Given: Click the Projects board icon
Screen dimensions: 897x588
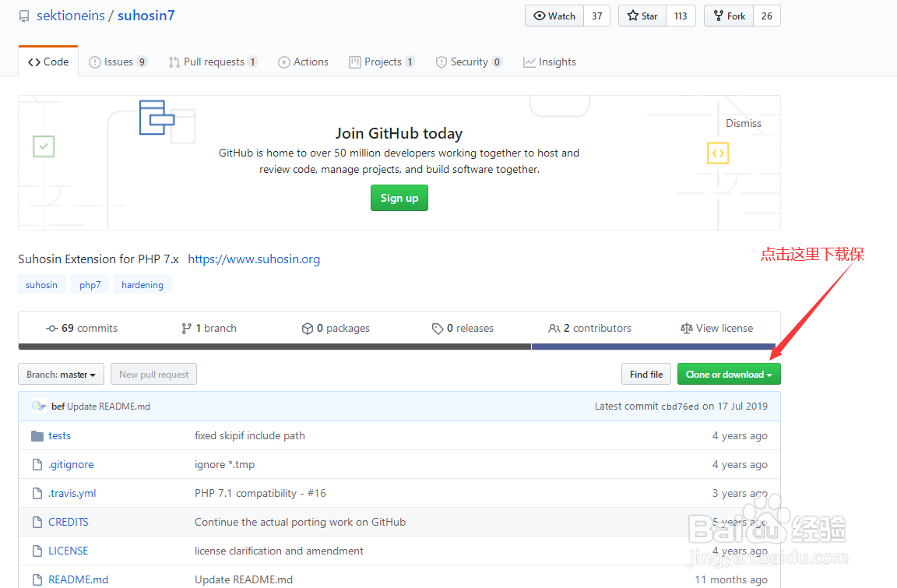Looking at the screenshot, I should (x=355, y=62).
